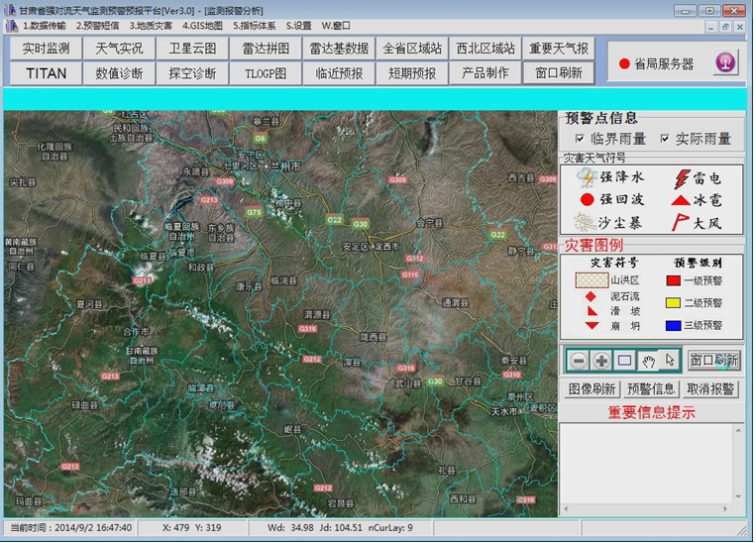Select the arrow pointer tool
The width and height of the screenshot is (756, 543).
point(669,361)
